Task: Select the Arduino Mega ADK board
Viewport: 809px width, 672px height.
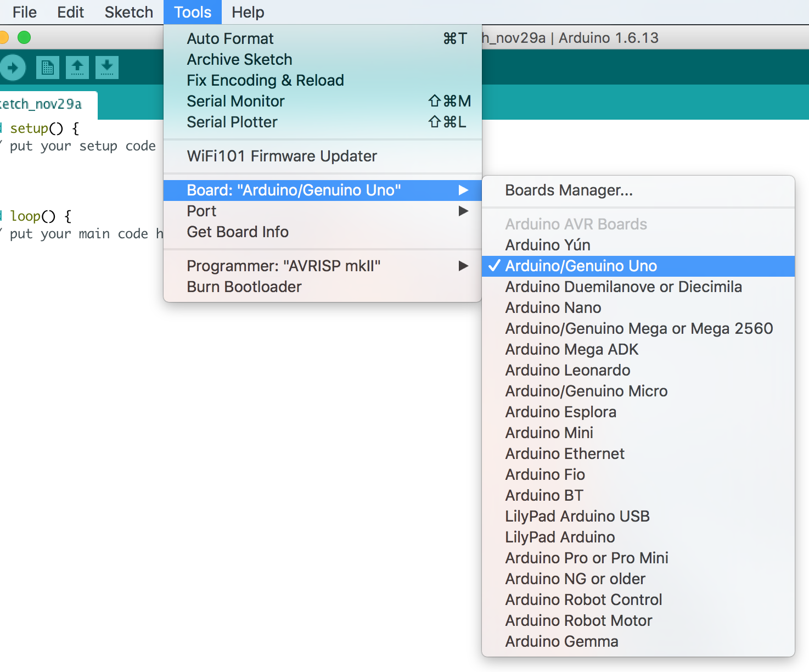Action: click(x=638, y=349)
